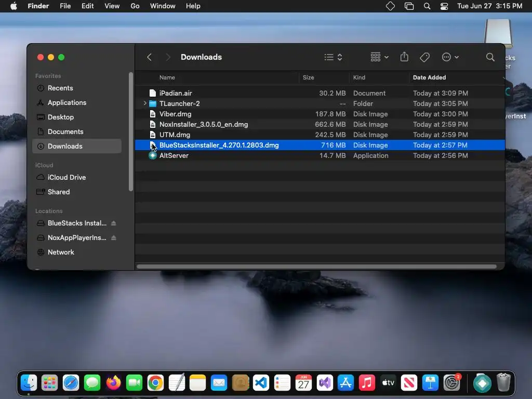Open the Window menu
The width and height of the screenshot is (532, 399).
pyautogui.click(x=163, y=6)
